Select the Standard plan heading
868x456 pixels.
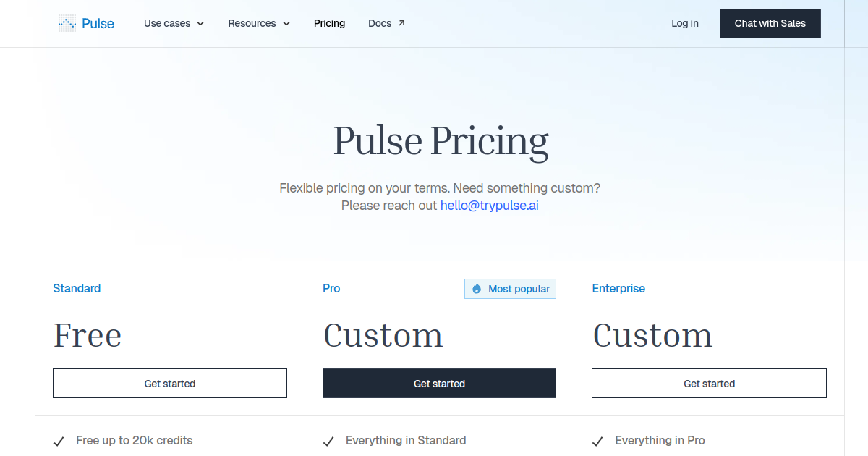pos(77,288)
